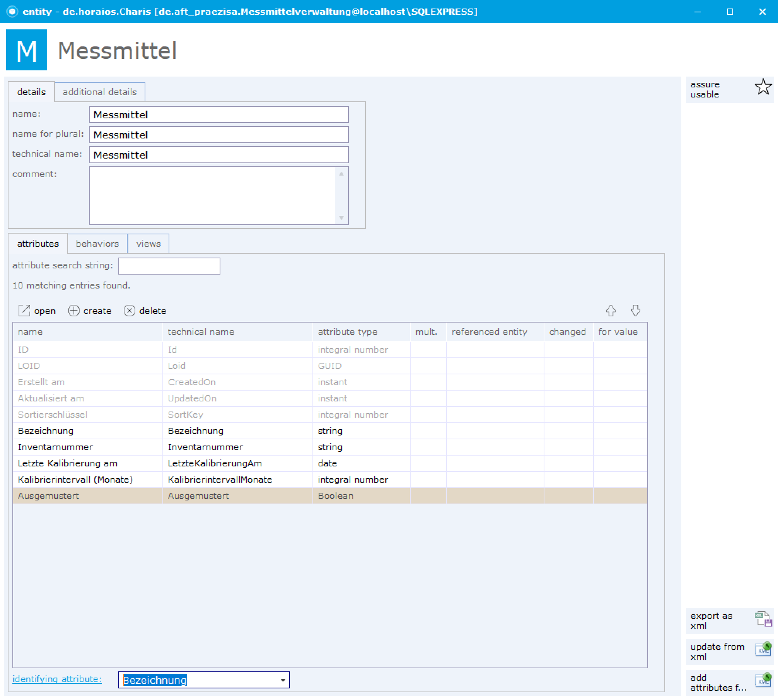Viewport: 778px width, 700px height.
Task: Follow the identifying attribute link
Action: (57, 679)
